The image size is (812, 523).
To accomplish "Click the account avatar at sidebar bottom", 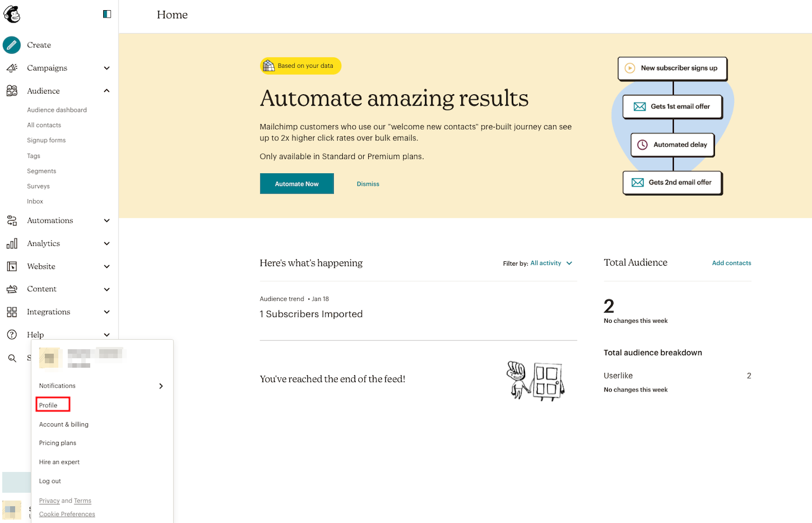I will (x=12, y=510).
